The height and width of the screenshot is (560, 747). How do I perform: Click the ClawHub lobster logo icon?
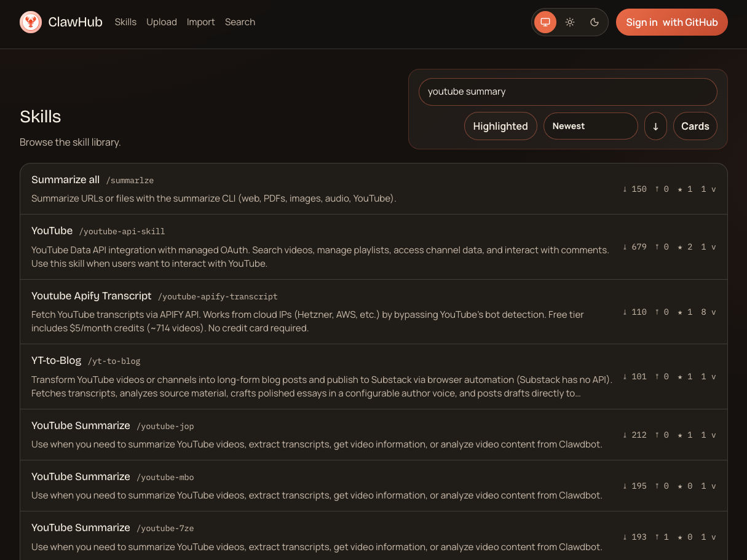coord(31,22)
